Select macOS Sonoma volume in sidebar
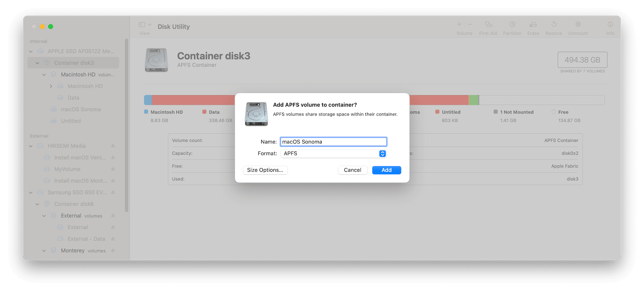The height and width of the screenshot is (291, 644). tap(80, 109)
